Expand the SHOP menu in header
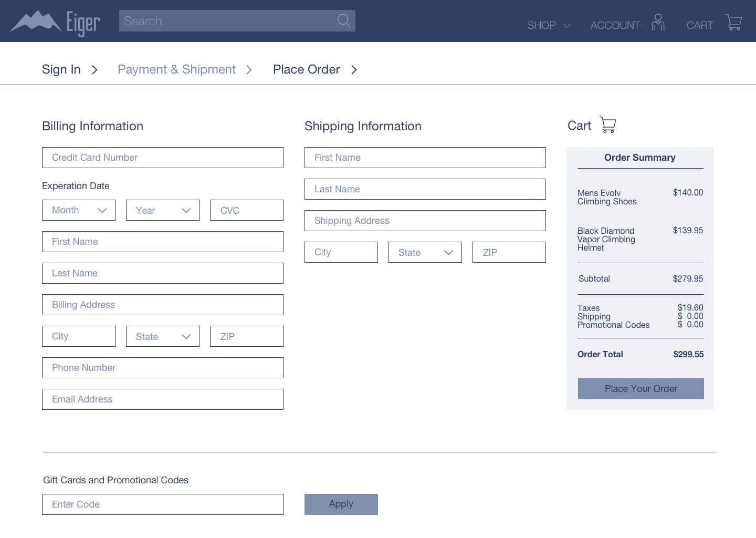This screenshot has width=756, height=538. point(548,25)
